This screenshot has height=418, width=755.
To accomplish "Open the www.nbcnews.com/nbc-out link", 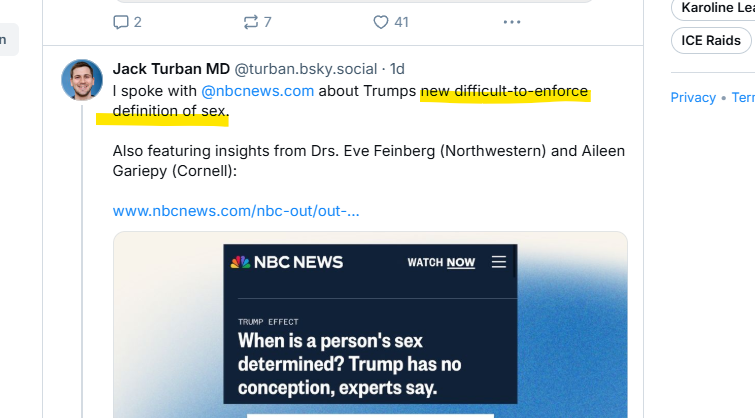I will pos(236,211).
